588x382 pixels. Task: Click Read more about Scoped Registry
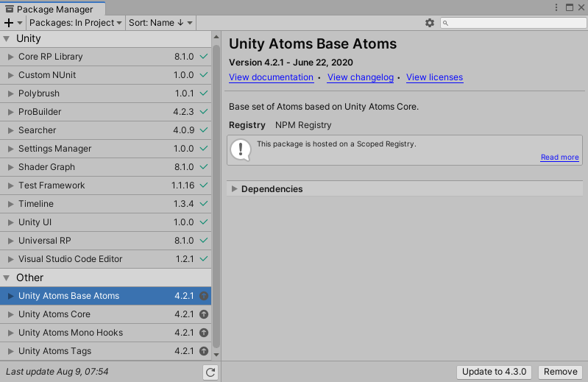[x=559, y=157]
